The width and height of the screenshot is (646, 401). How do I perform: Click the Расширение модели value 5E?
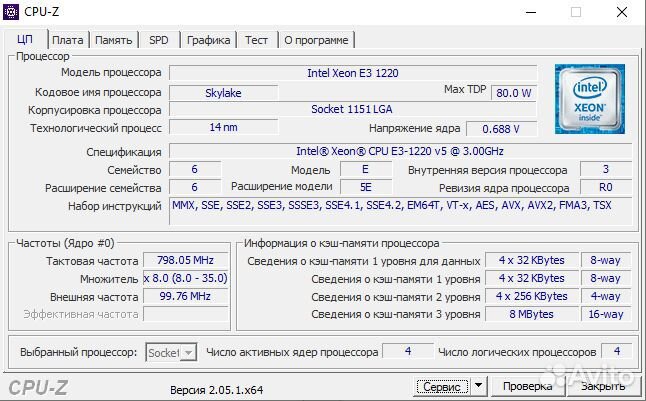[366, 187]
